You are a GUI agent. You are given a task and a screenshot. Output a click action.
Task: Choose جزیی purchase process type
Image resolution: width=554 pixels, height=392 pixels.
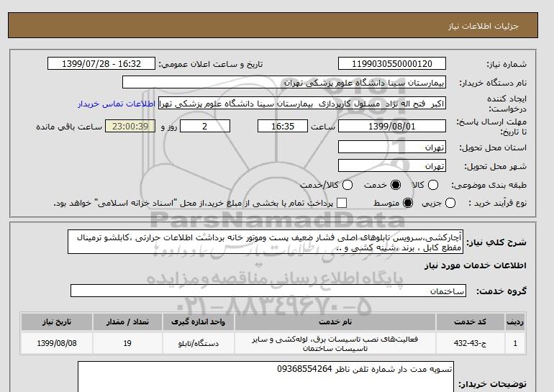(x=450, y=203)
